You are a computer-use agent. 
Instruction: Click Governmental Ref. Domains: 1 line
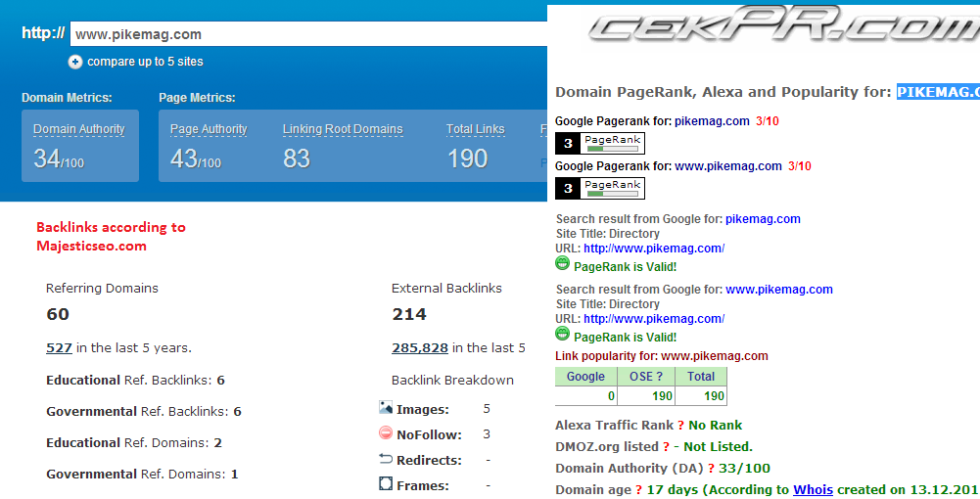tap(142, 474)
